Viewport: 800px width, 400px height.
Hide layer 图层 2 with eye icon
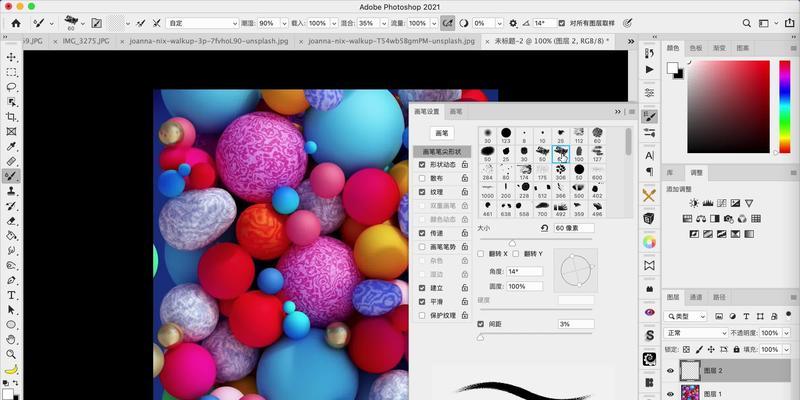click(x=670, y=371)
